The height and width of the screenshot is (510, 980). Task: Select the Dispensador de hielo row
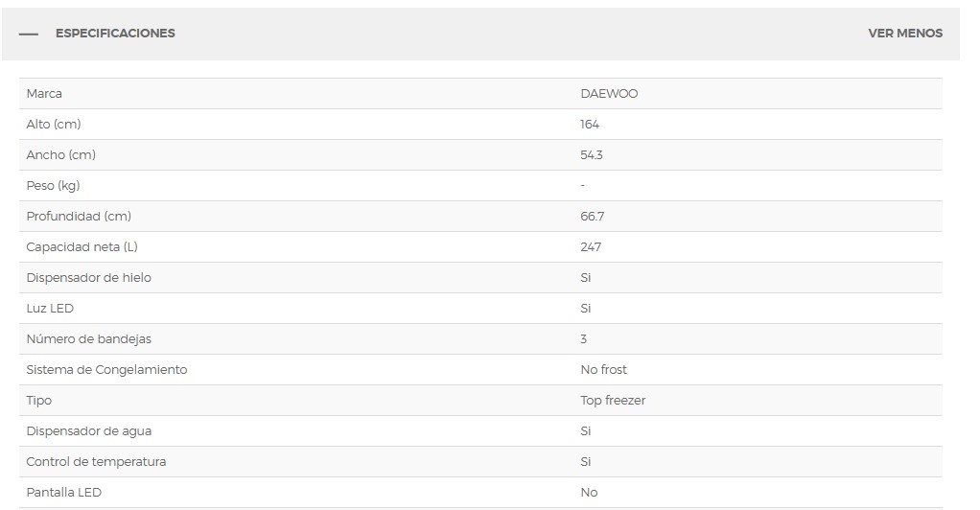tap(480, 277)
